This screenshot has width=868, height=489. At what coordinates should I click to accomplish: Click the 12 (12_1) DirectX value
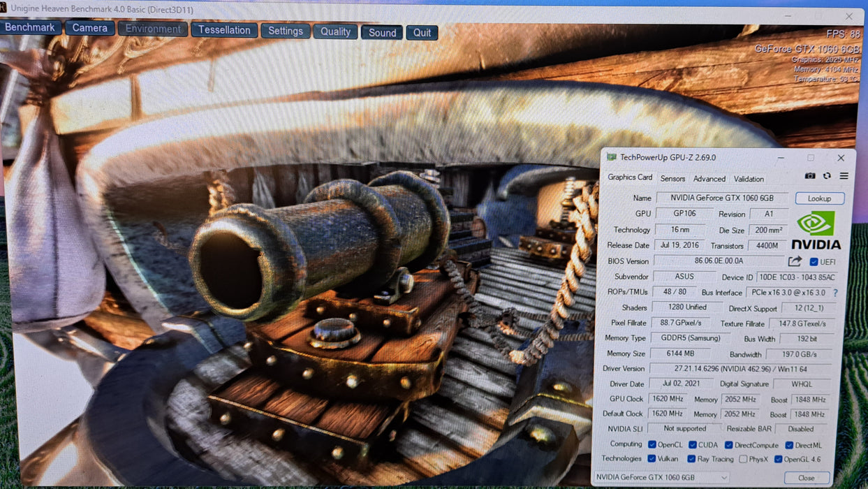point(807,308)
